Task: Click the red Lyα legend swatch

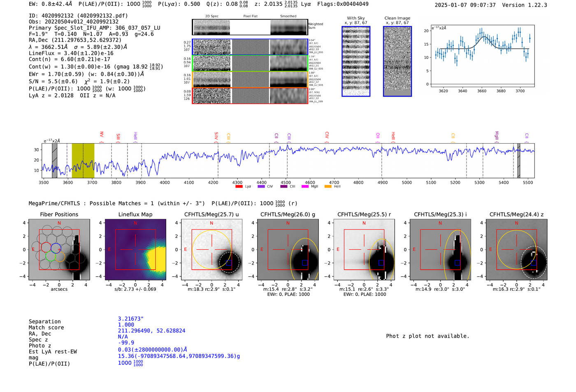Action: (239, 186)
